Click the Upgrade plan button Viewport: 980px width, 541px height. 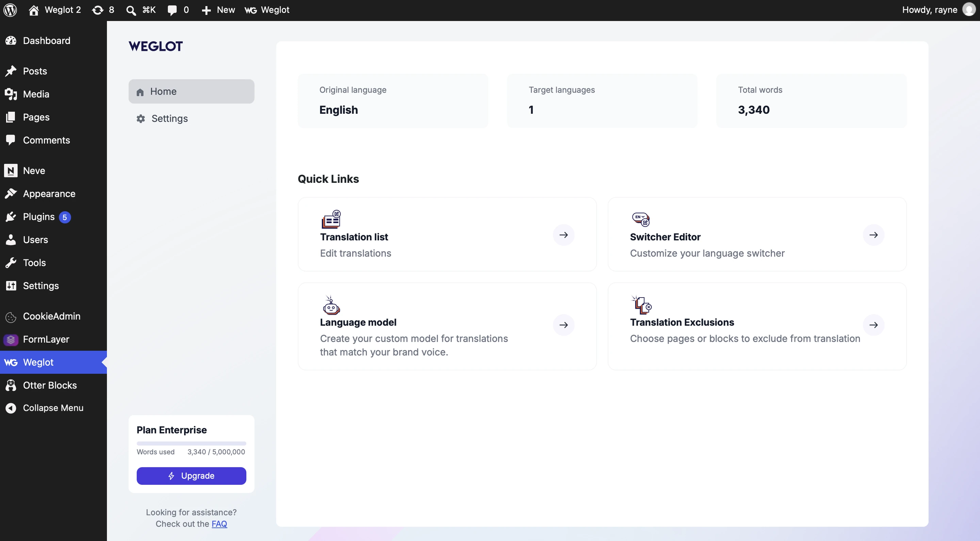pyautogui.click(x=191, y=476)
